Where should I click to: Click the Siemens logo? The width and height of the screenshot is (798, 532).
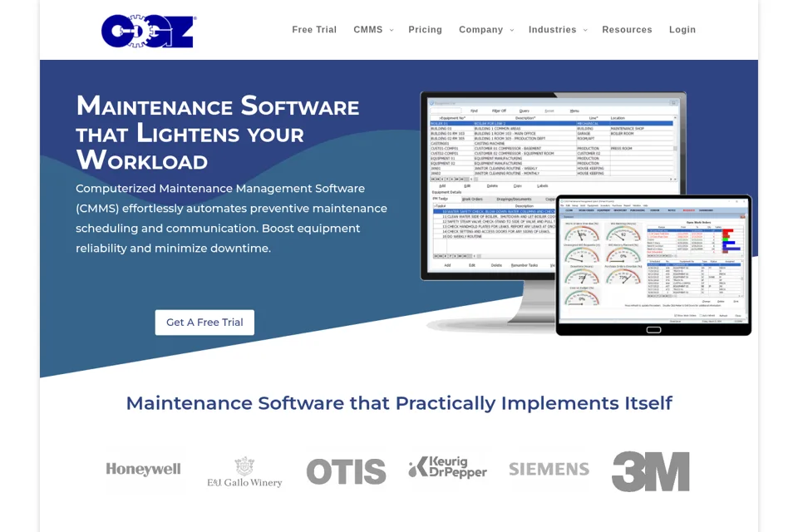tap(549, 469)
